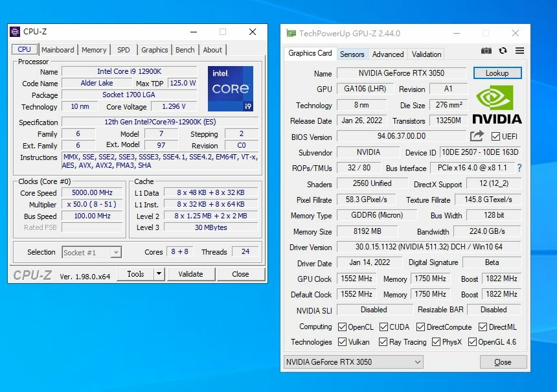
Task: Click the GPU-Z title bar app icon
Action: 291,34
